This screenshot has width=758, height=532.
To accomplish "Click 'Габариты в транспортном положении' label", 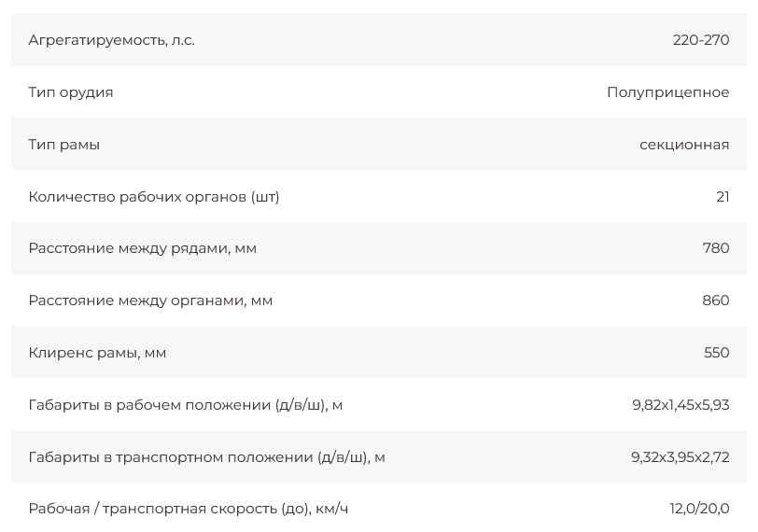I will (x=207, y=457).
